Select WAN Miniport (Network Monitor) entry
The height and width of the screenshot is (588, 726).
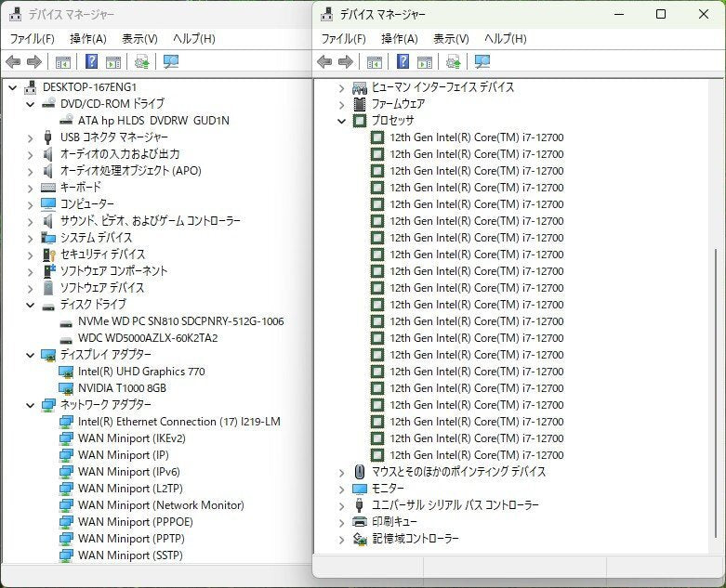(x=161, y=505)
